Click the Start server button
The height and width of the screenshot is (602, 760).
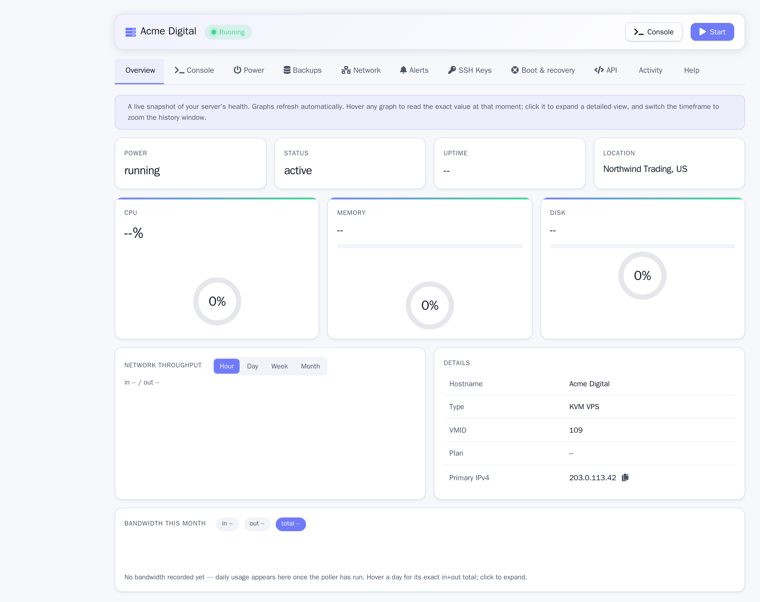(x=712, y=32)
